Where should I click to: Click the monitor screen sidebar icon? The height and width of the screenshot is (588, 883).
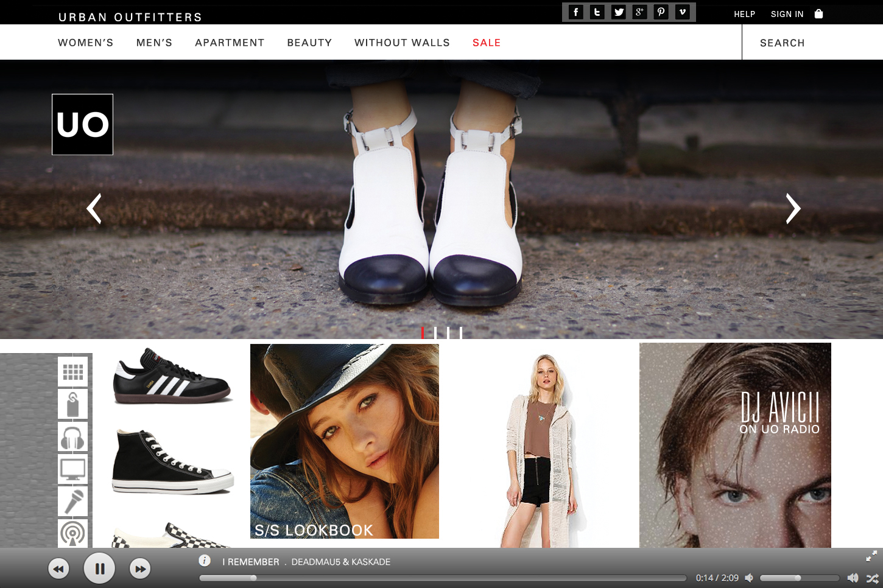73,469
